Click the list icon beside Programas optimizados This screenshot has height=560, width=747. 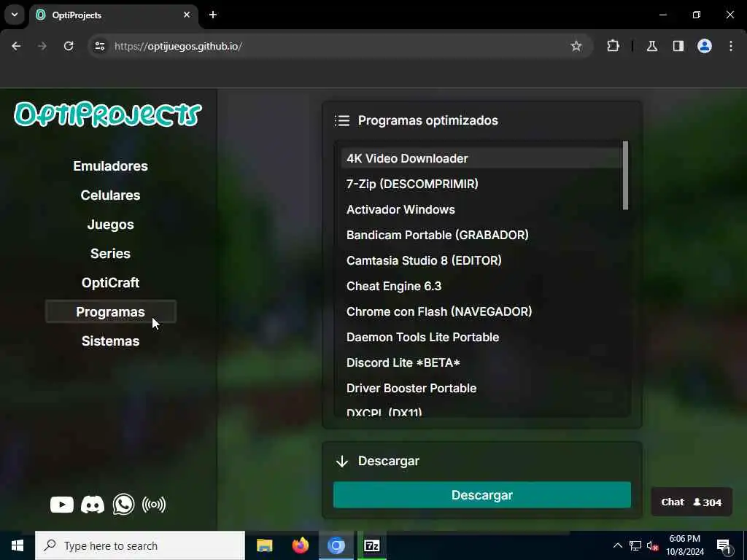click(x=342, y=120)
